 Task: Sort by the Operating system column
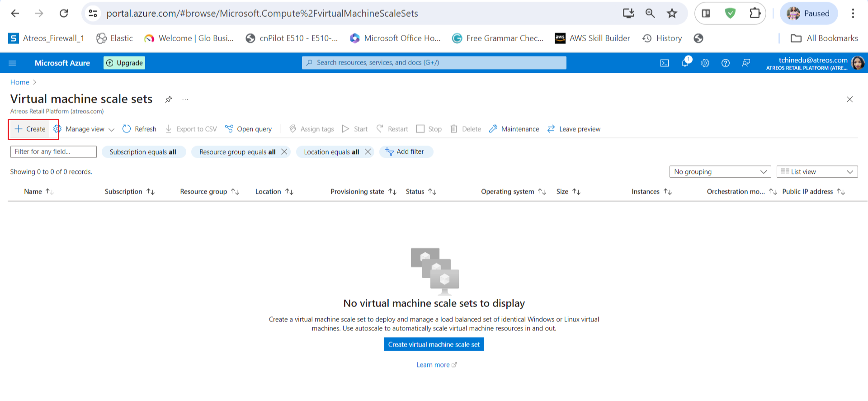point(514,192)
